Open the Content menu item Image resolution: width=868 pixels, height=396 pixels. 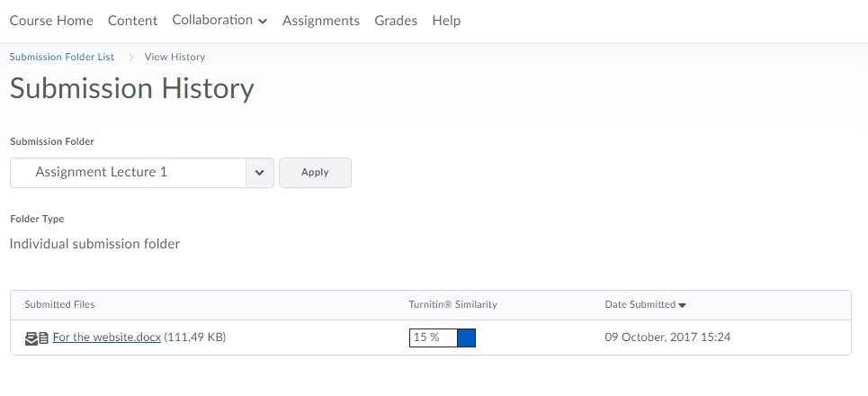pyautogui.click(x=132, y=21)
